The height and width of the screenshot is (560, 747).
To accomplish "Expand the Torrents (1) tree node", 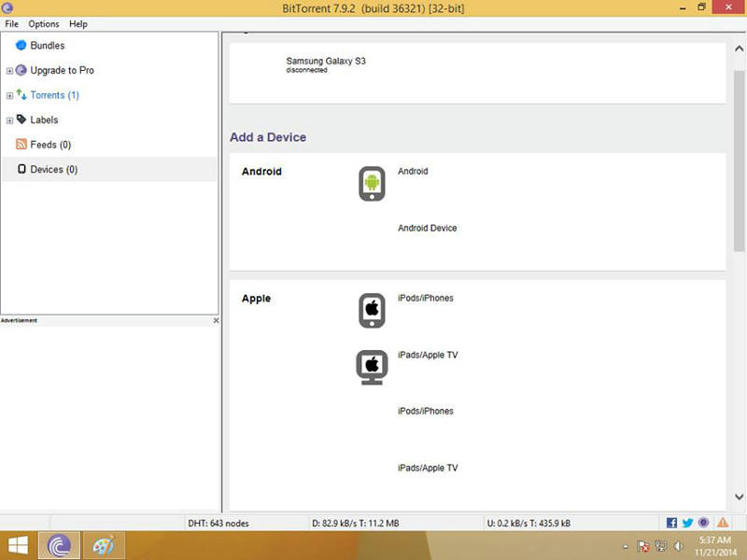I will tap(9, 96).
